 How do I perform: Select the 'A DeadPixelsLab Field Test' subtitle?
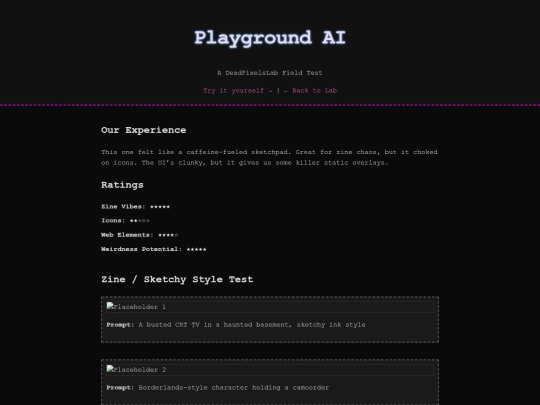coord(270,73)
